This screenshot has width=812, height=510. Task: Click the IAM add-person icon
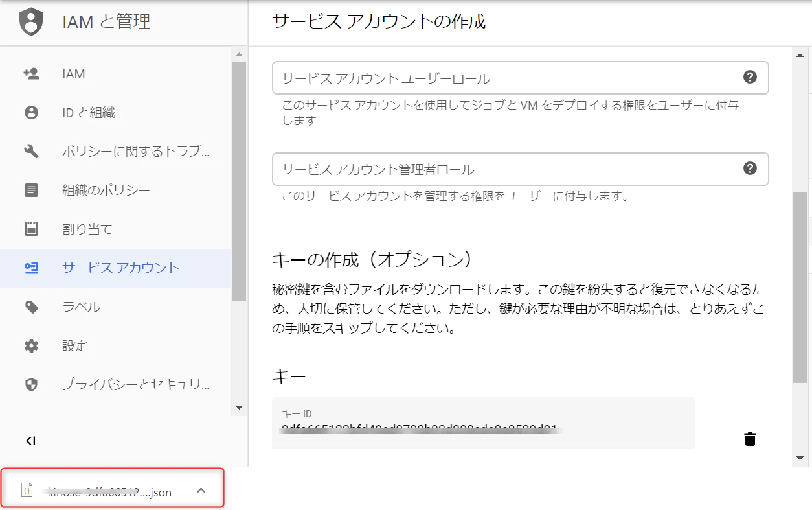point(31,74)
